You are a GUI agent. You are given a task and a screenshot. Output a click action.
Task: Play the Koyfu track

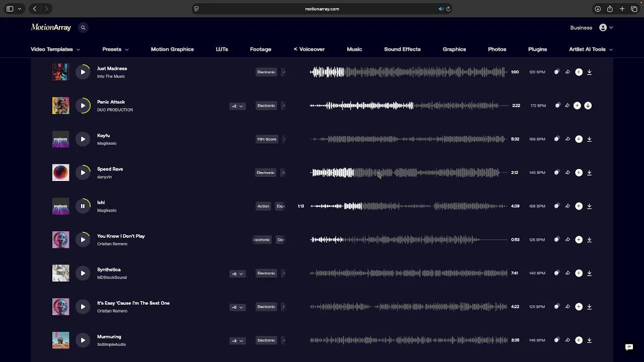tap(83, 139)
